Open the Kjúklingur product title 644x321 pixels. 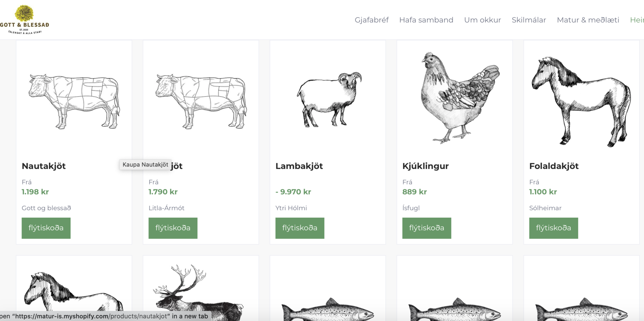coord(425,166)
